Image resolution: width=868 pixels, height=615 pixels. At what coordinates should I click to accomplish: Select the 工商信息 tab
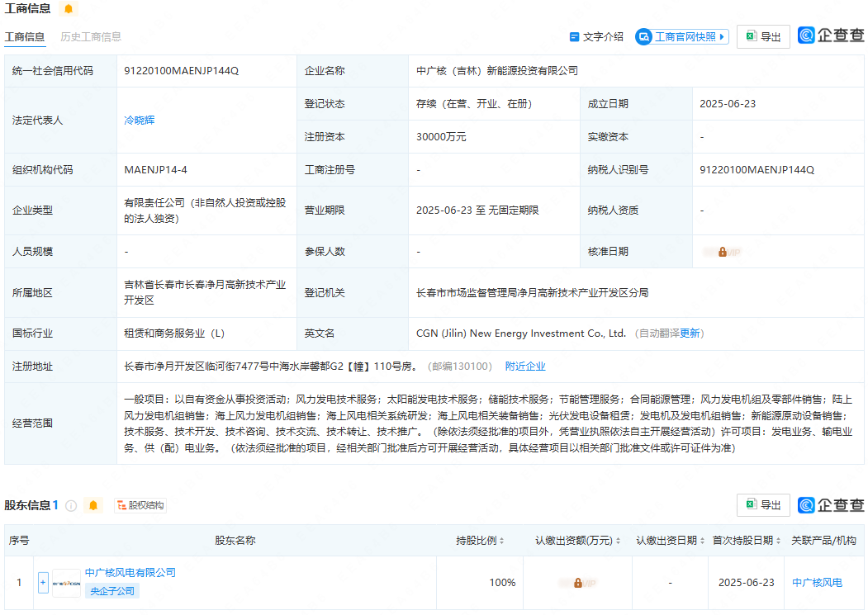(24, 37)
